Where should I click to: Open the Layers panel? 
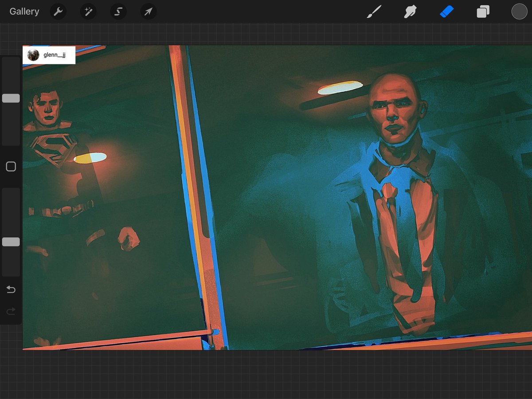click(483, 12)
